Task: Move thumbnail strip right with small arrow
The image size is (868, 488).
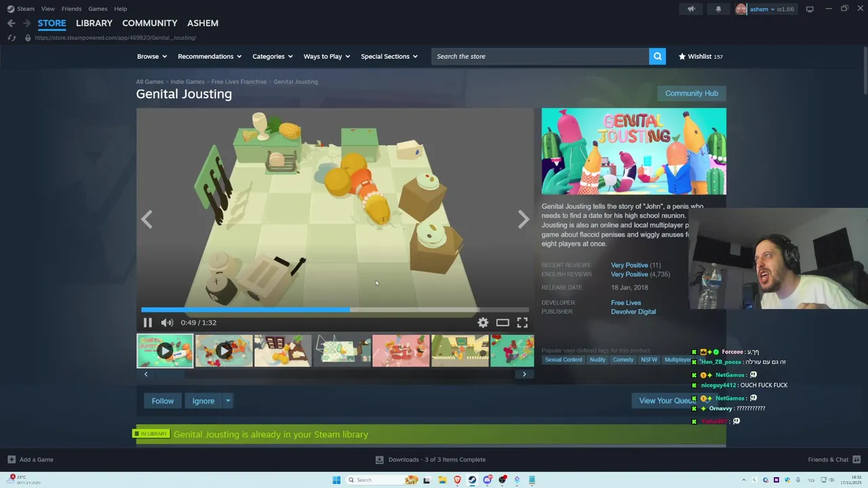Action: (524, 374)
